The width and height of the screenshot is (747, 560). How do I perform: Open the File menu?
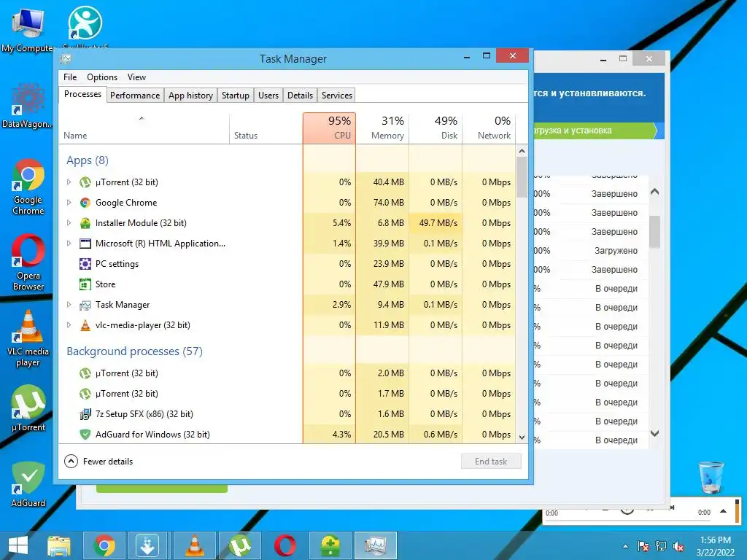pos(70,77)
